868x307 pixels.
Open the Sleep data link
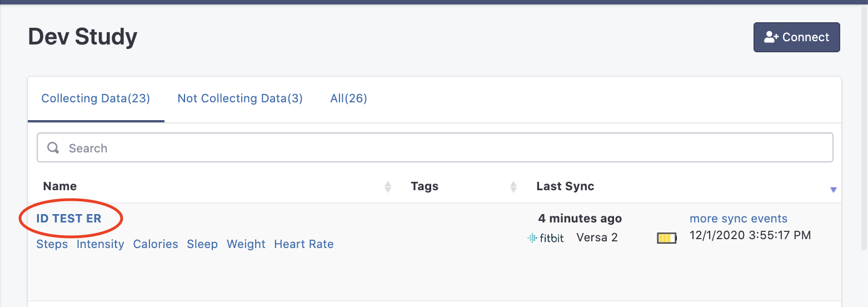coord(202,244)
